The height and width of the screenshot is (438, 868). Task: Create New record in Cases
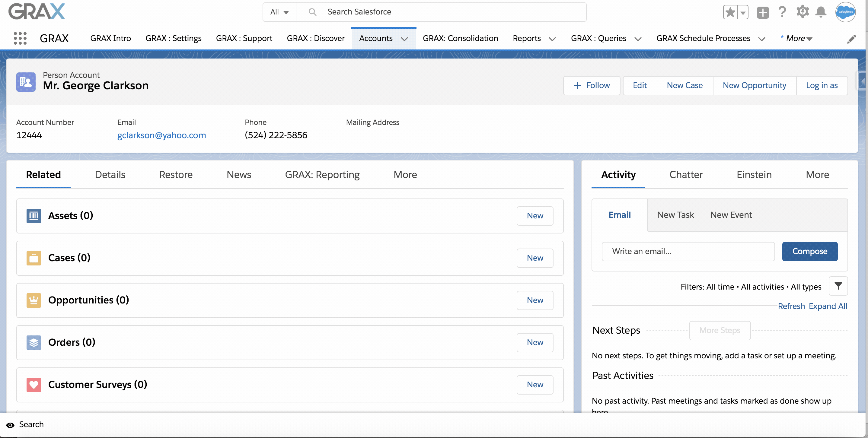pyautogui.click(x=535, y=258)
